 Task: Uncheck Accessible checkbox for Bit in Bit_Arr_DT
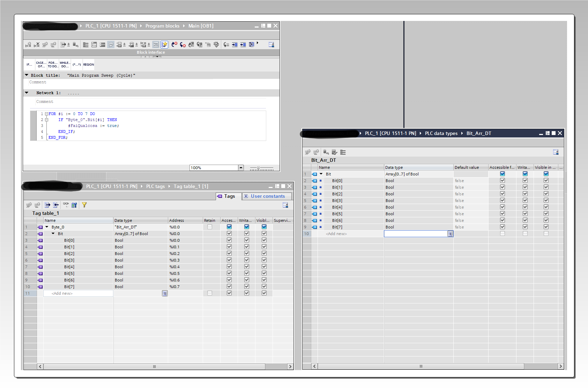pyautogui.click(x=503, y=174)
